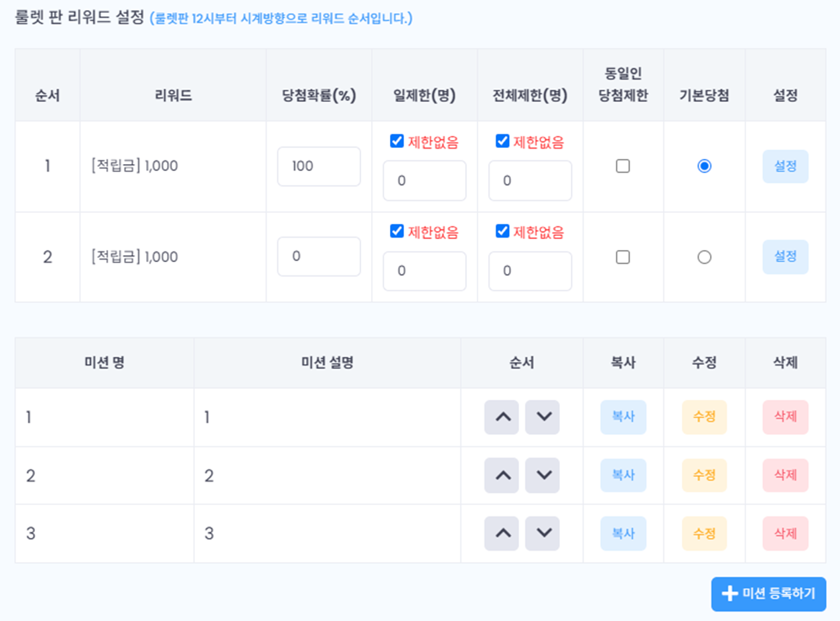Move mission 3 down in order
This screenshot has width=840, height=621.
coord(542,533)
